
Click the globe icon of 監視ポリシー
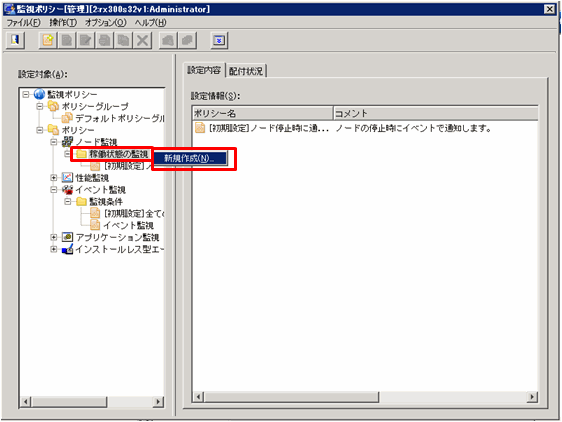tap(39, 94)
